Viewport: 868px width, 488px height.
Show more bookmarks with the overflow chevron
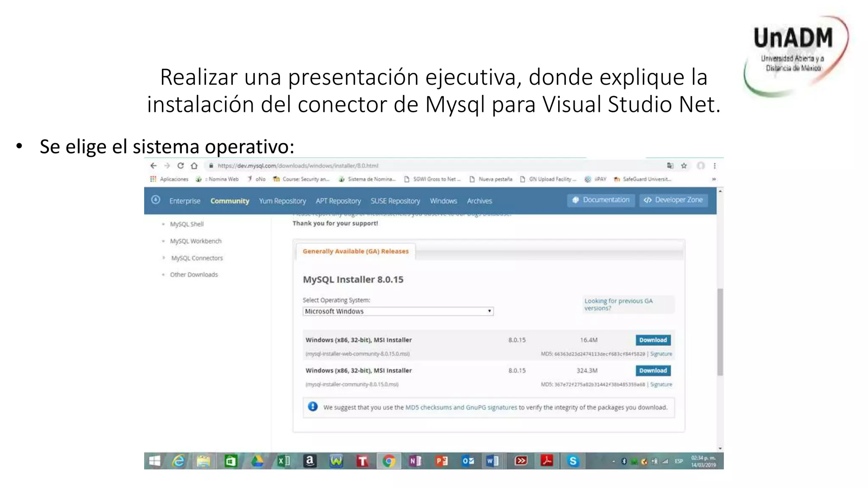pos(714,179)
